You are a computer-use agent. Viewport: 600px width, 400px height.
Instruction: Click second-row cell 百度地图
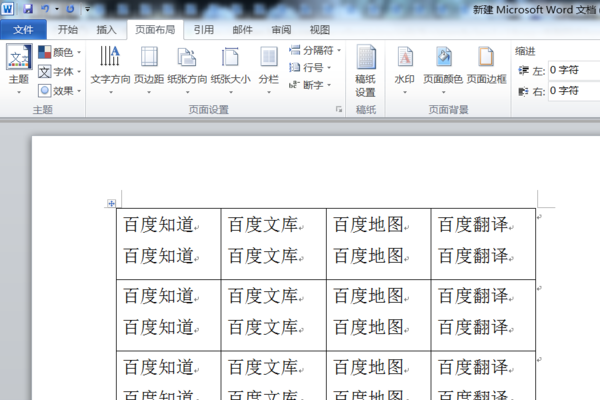379,315
